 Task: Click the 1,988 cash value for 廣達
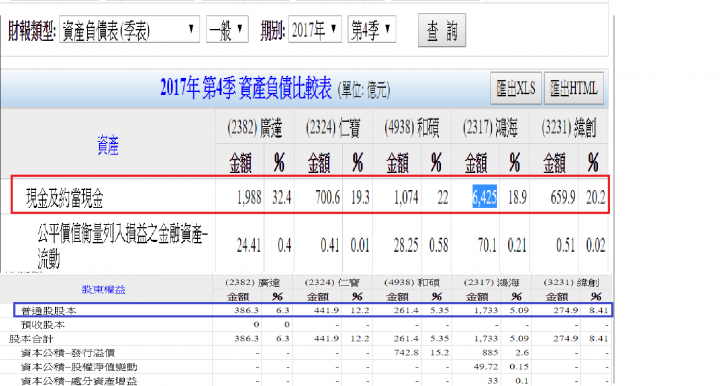pos(249,197)
